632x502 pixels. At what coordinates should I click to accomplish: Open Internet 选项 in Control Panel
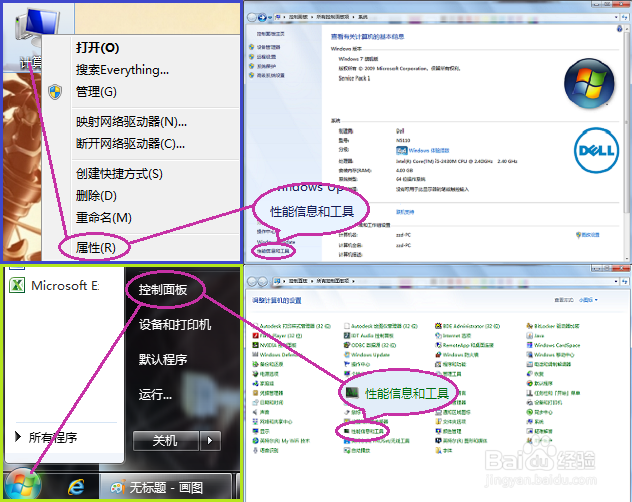click(x=453, y=335)
